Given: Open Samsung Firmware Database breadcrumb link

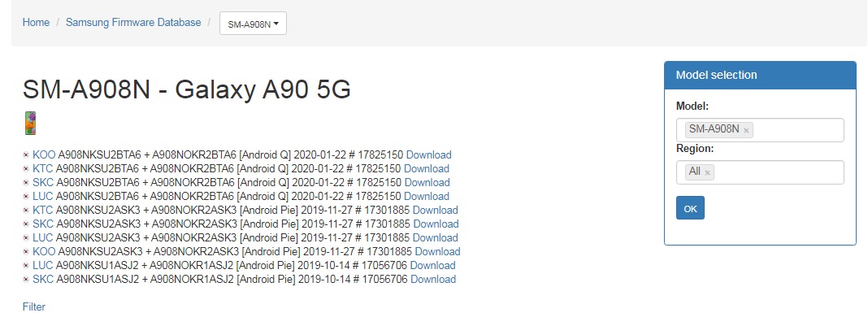Looking at the screenshot, I should [133, 23].
